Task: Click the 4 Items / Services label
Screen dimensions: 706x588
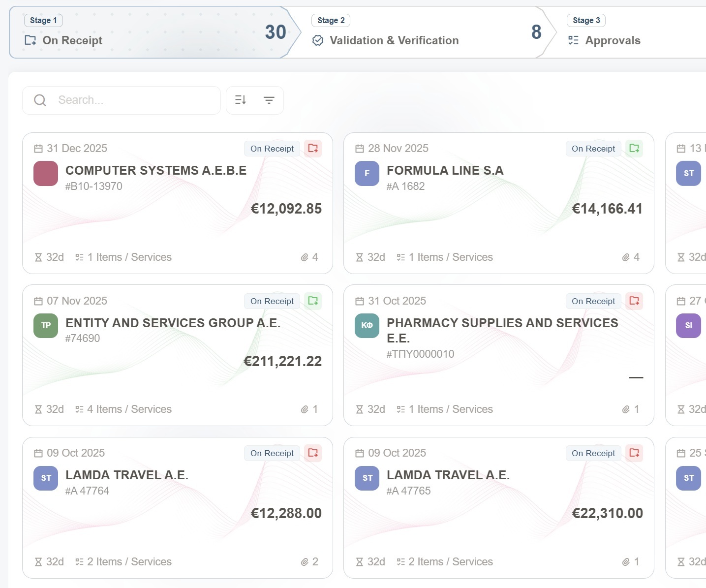Action: coord(129,409)
